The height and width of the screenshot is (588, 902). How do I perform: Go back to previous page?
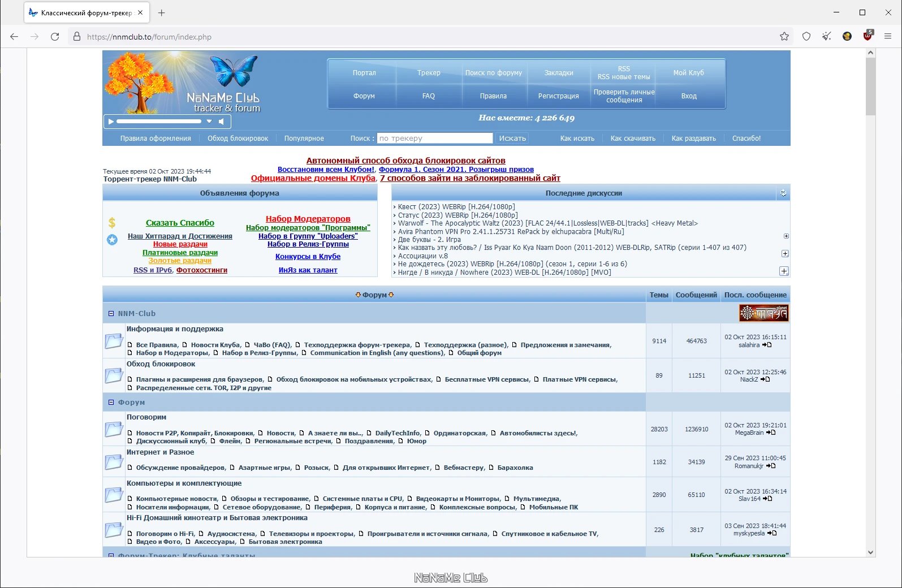[14, 37]
